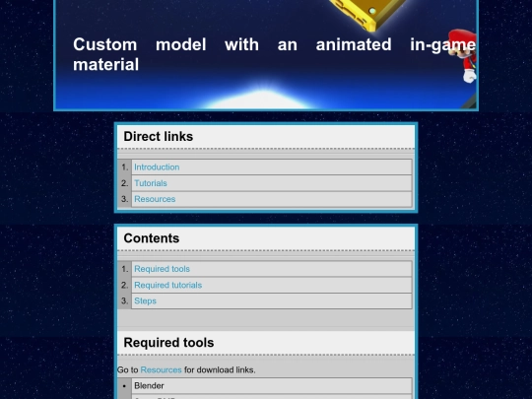Select the 'Contents' heading
The width and height of the screenshot is (532, 399).
point(152,238)
